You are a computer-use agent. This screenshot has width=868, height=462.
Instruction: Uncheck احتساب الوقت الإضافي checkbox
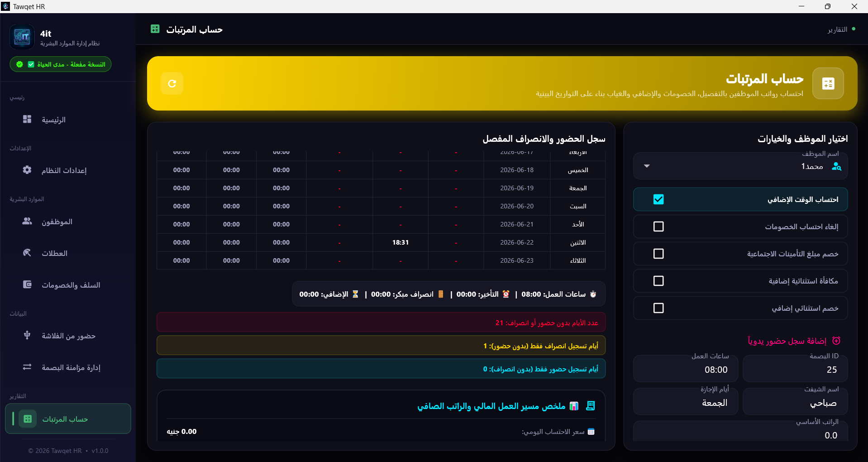pyautogui.click(x=658, y=199)
